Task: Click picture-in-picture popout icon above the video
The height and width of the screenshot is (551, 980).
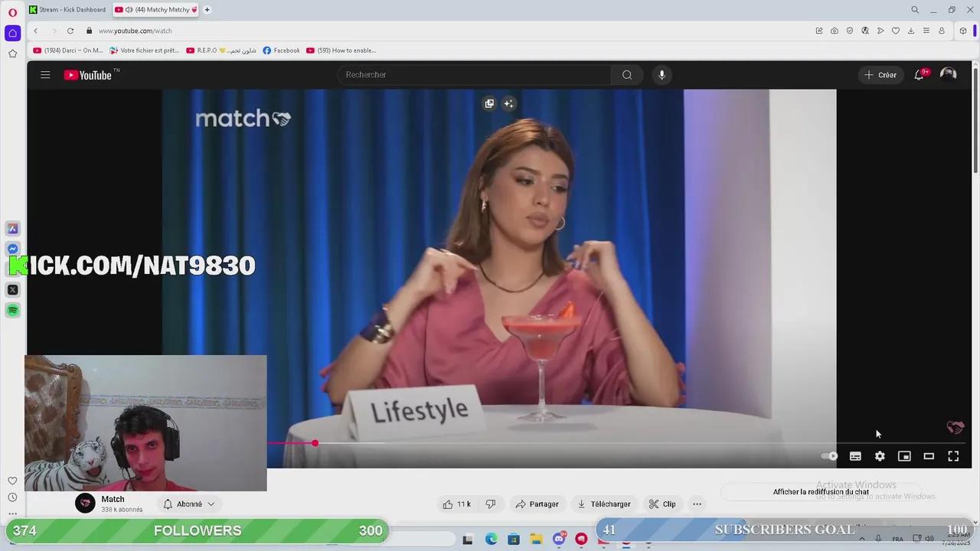Action: tap(489, 103)
